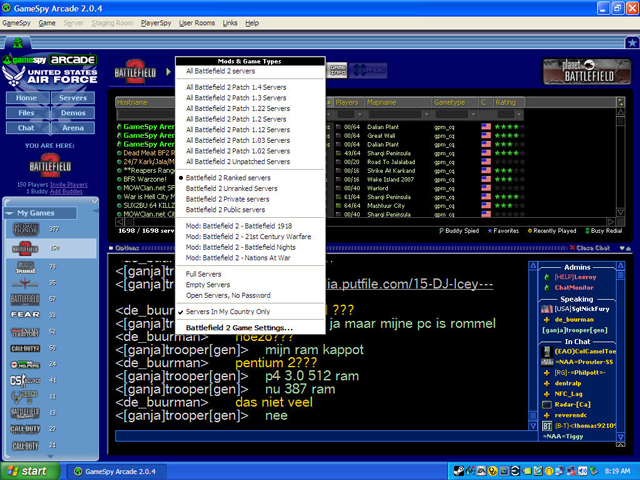Image resolution: width=640 pixels, height=480 pixels.
Task: Open the Battlefield 1942 game icon with 57 players
Action: [x=25, y=299]
